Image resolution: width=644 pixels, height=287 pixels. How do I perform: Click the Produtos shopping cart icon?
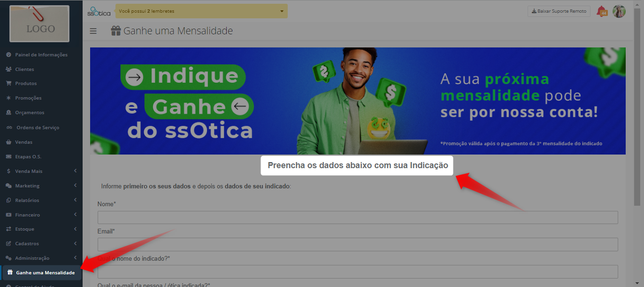coord(8,83)
